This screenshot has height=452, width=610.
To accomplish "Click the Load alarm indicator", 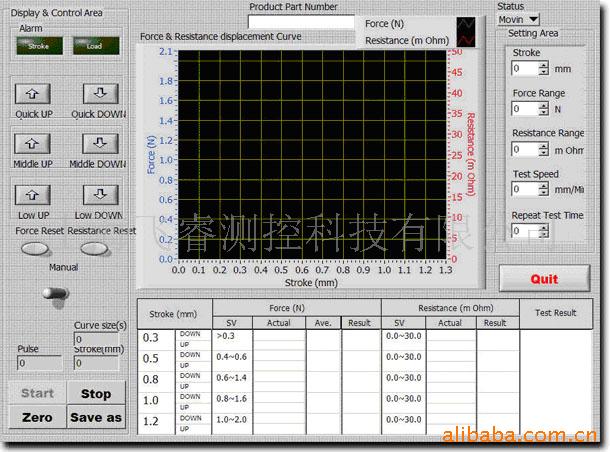I will click(x=95, y=45).
